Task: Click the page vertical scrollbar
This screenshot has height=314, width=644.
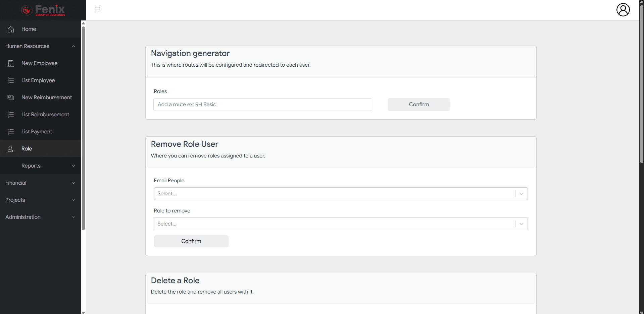Action: point(642,84)
